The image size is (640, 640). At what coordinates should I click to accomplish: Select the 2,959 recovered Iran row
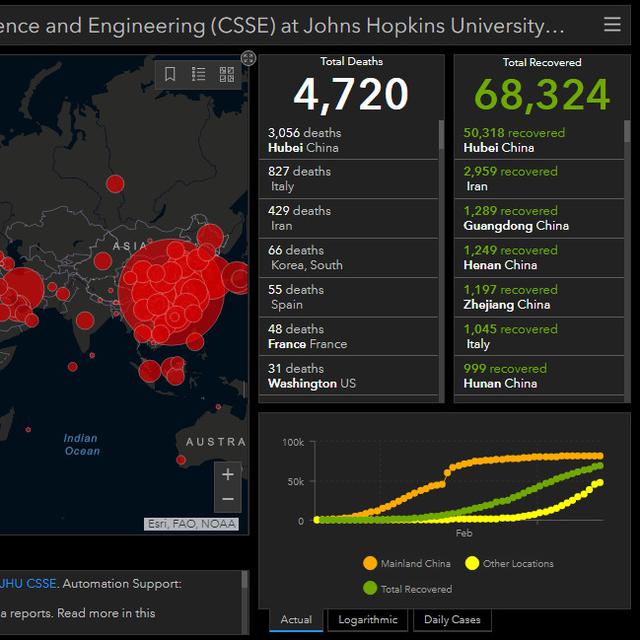coord(539,179)
